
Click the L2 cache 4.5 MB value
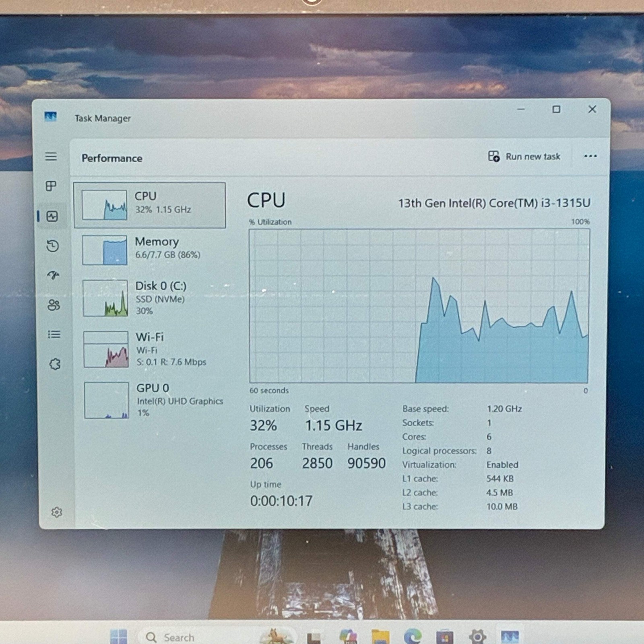coord(500,493)
